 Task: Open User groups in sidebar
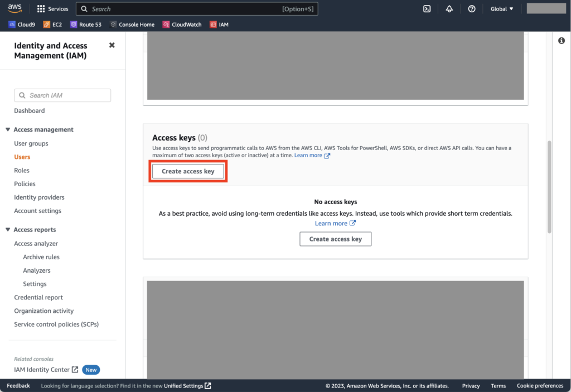pos(31,143)
